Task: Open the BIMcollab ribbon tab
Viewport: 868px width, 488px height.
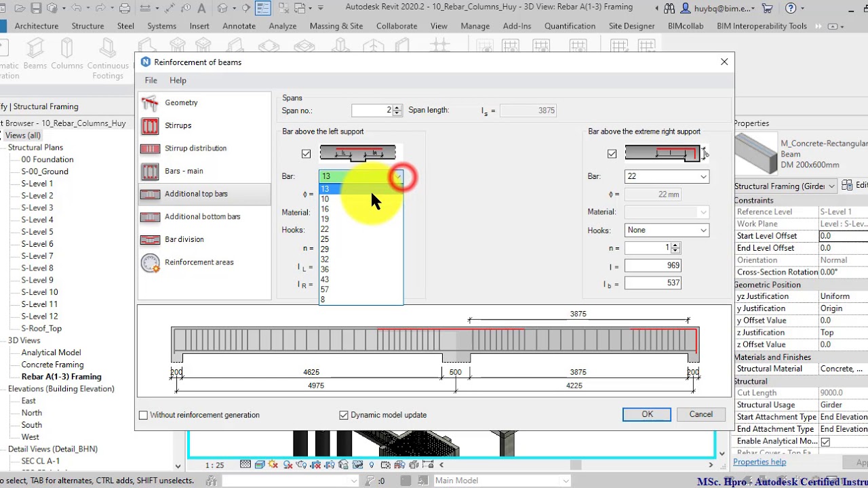Action: (686, 26)
